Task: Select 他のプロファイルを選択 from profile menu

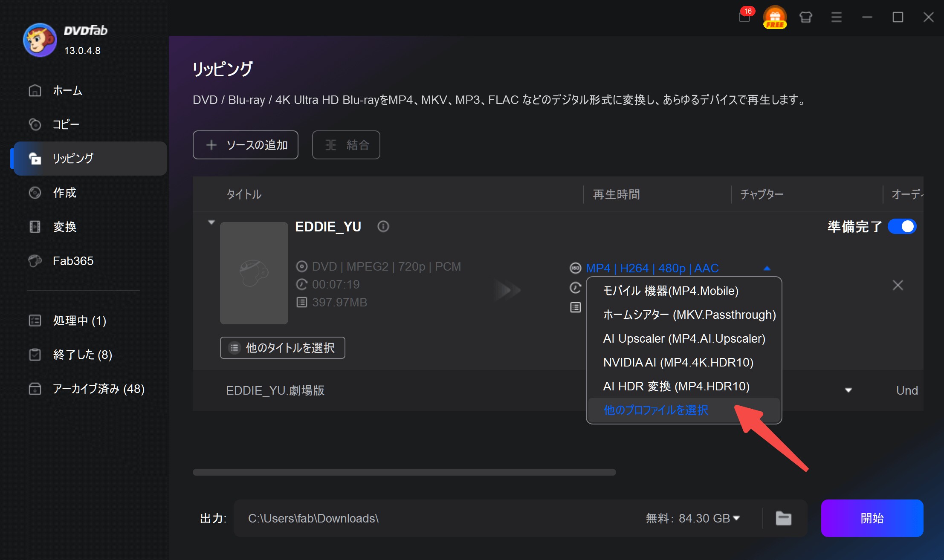Action: [x=656, y=410]
